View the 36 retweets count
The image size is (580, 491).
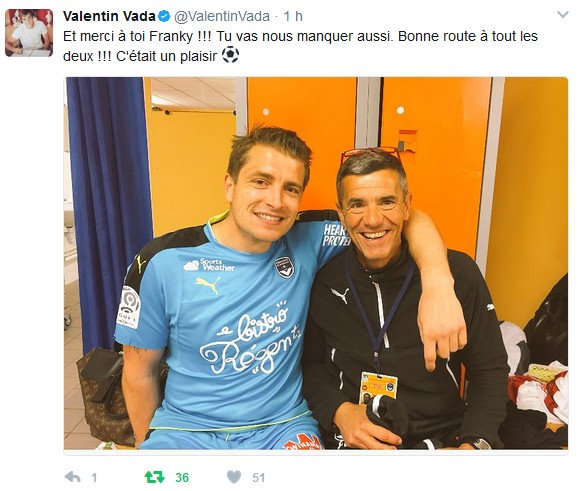click(182, 478)
